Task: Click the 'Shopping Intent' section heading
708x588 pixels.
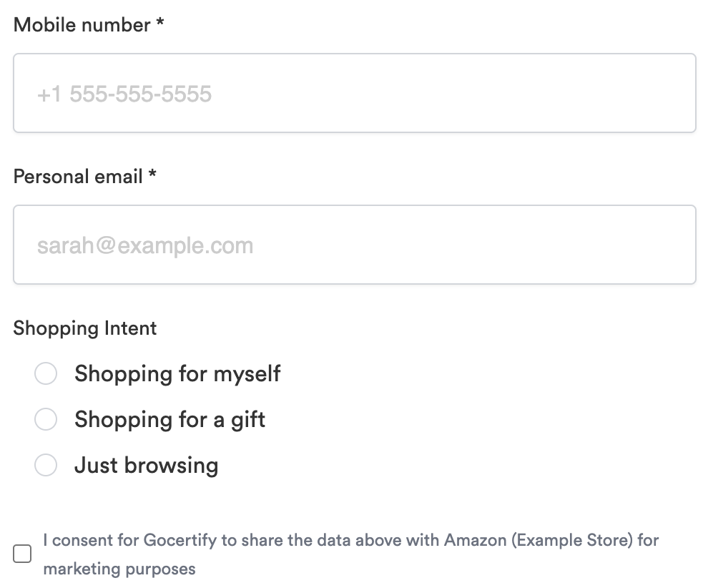Action: [x=85, y=328]
